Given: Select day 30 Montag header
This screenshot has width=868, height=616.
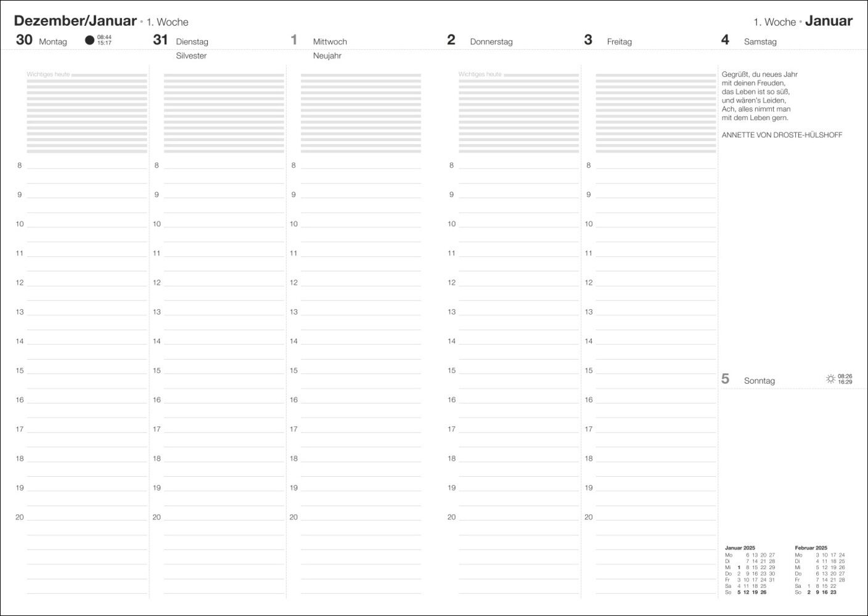Looking at the screenshot, I should tap(41, 41).
